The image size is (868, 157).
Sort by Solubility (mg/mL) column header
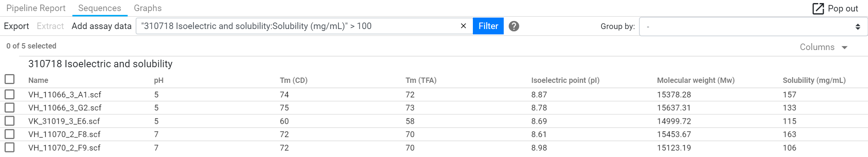[x=814, y=80]
